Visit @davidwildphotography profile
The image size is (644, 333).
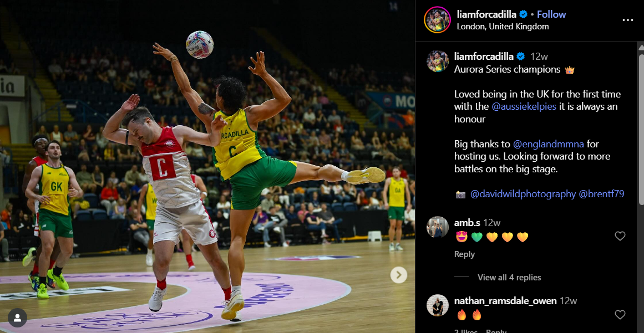(x=523, y=194)
